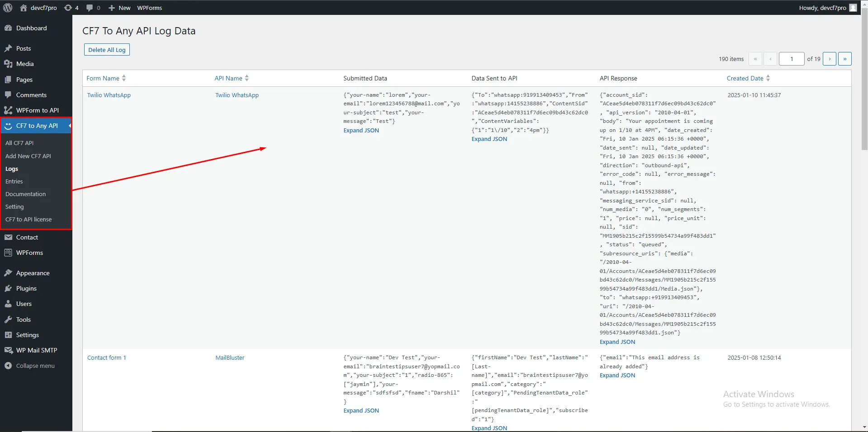Click the WPForm to API icon
The height and width of the screenshot is (432, 868).
coord(8,110)
